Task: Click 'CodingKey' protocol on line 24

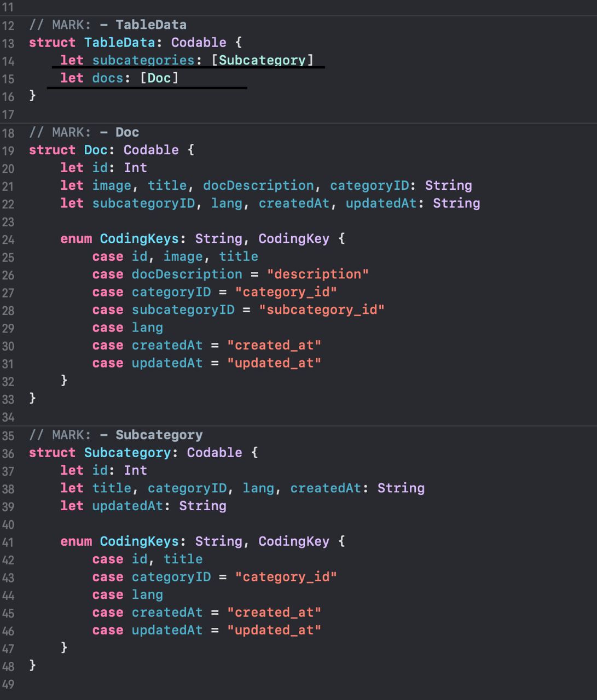Action: tap(294, 238)
